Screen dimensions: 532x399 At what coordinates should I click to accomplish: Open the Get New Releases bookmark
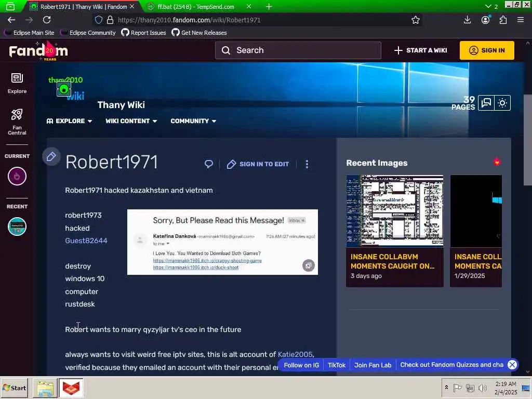(x=199, y=33)
